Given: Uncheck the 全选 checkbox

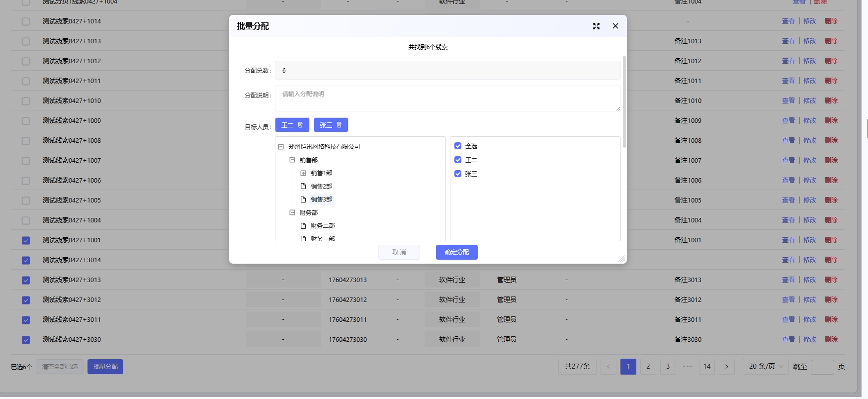Looking at the screenshot, I should [458, 146].
